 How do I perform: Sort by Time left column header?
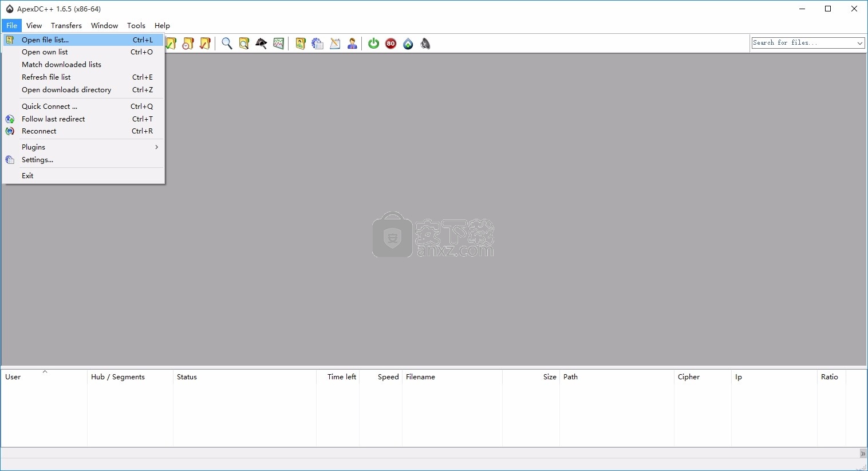(x=338, y=377)
